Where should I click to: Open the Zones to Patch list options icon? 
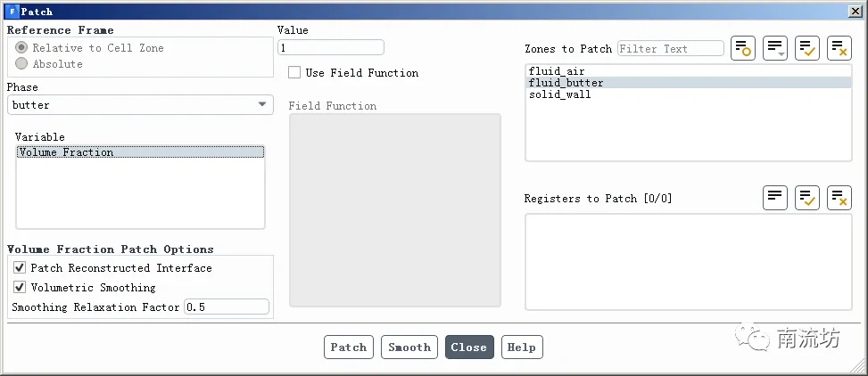774,49
